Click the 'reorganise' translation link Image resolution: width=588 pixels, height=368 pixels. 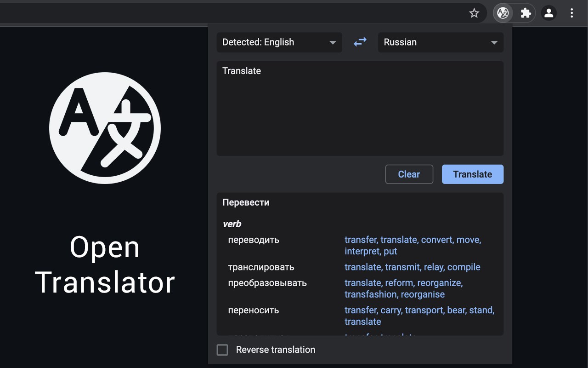(423, 294)
